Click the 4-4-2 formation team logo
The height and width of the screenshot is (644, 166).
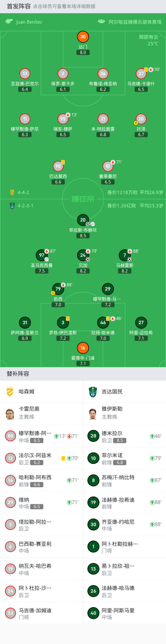coord(12,192)
